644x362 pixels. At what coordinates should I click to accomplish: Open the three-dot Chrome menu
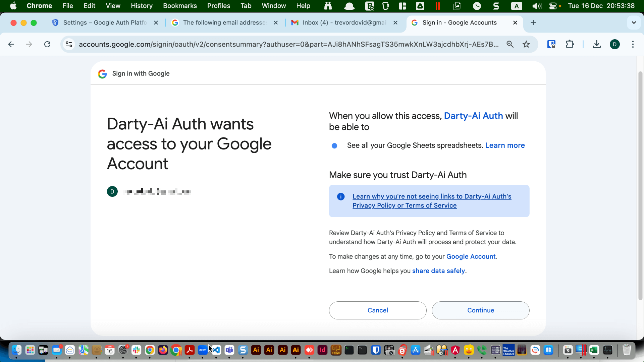coord(633,44)
